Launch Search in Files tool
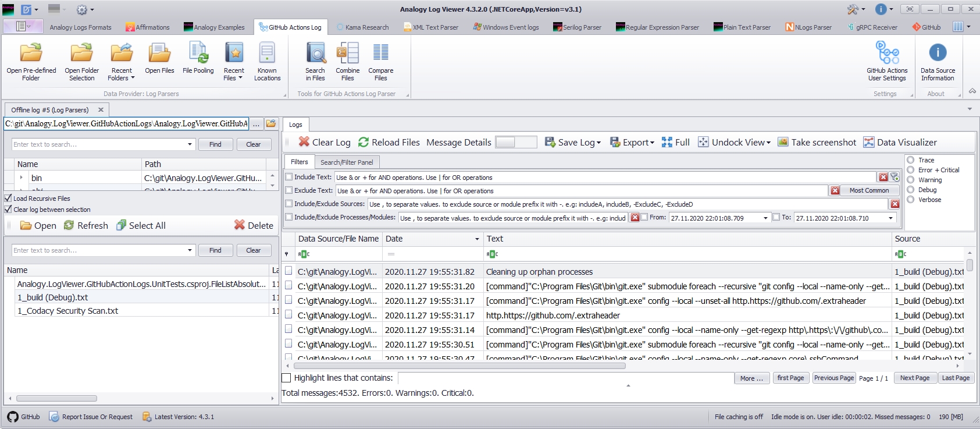This screenshot has height=429, width=980. click(315, 61)
